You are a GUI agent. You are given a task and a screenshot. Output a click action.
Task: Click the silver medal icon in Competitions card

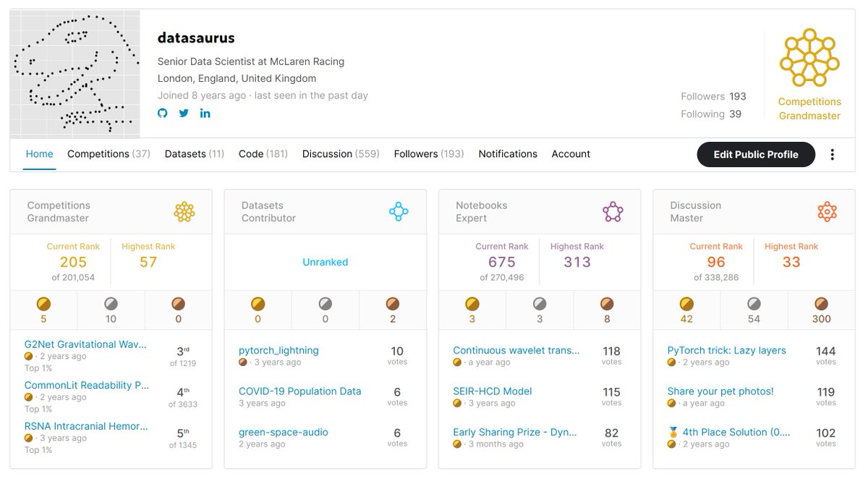pyautogui.click(x=111, y=303)
